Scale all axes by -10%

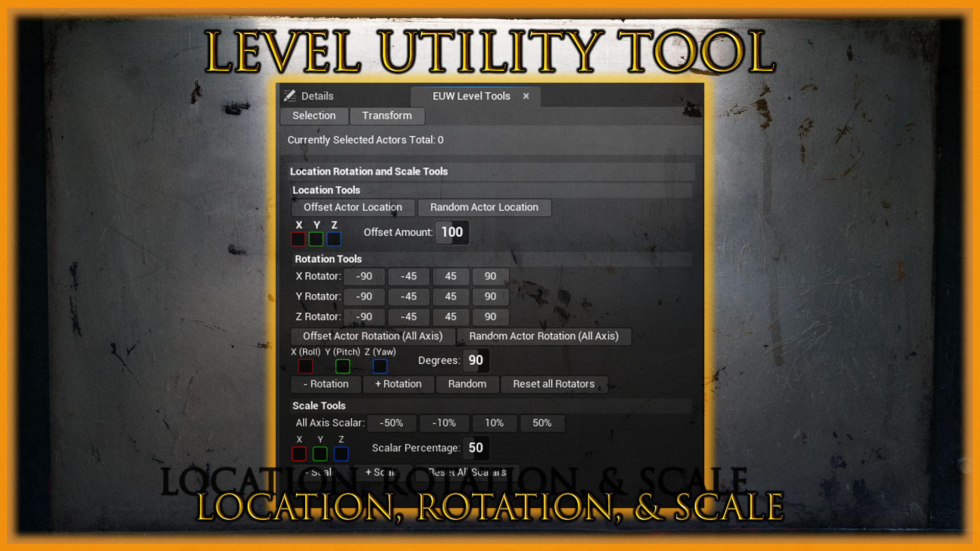pyautogui.click(x=444, y=423)
